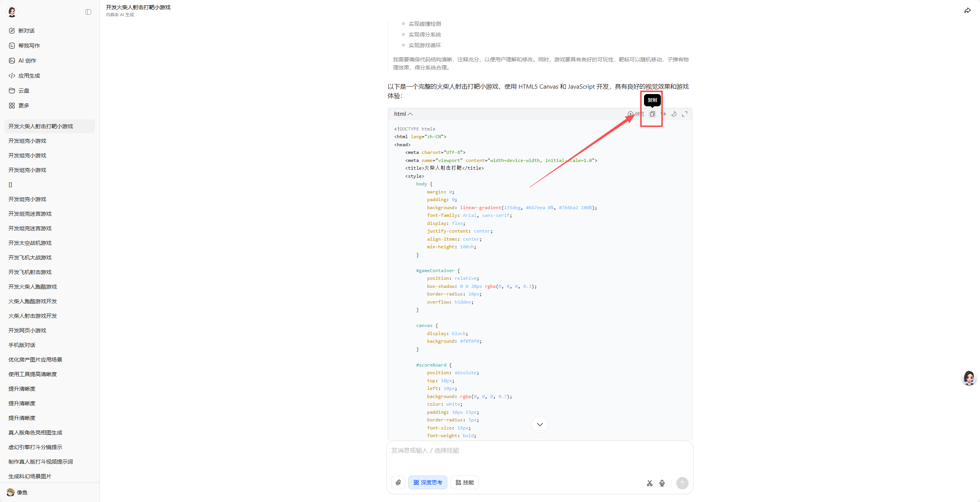Expand the code block to fullscreen
The image size is (980, 502).
pos(685,114)
